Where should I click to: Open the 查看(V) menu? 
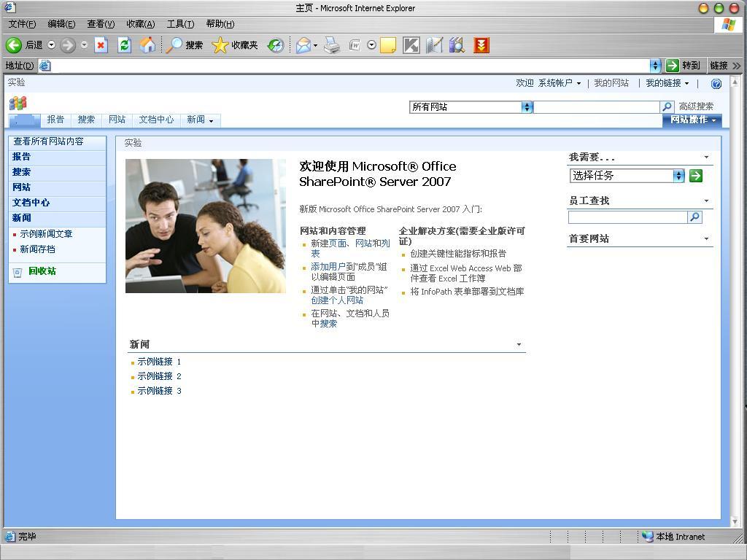point(101,24)
